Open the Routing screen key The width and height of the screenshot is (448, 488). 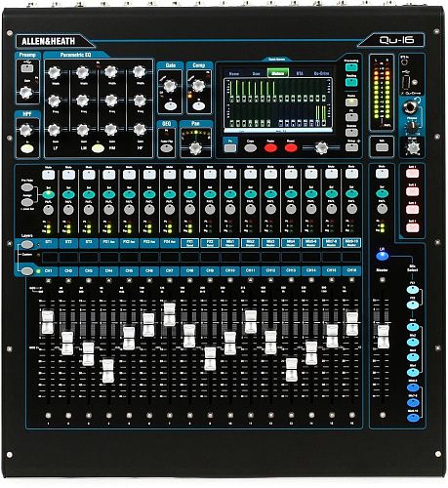point(351,82)
